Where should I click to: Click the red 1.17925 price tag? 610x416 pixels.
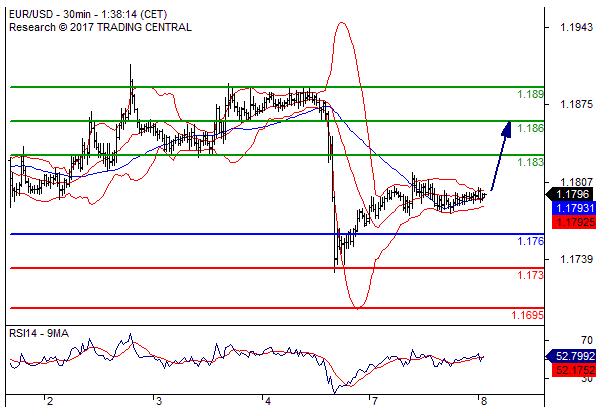[x=573, y=222]
